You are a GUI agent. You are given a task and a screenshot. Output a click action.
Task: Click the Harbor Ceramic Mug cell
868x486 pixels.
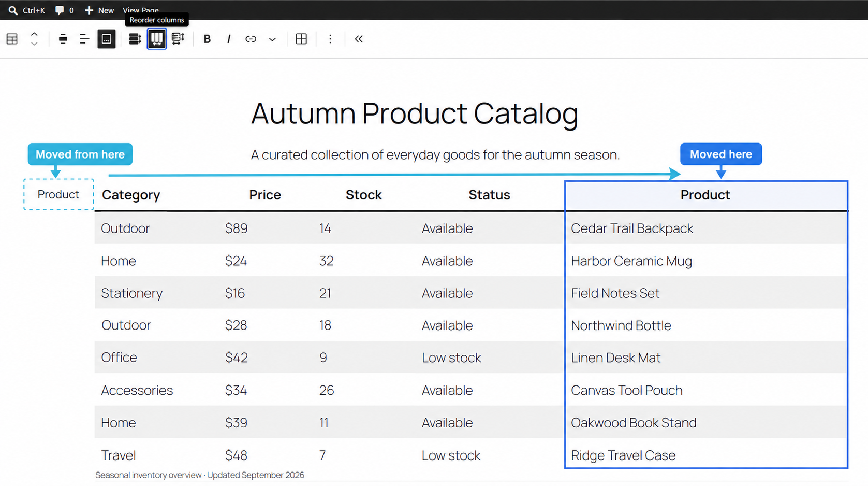(631, 261)
